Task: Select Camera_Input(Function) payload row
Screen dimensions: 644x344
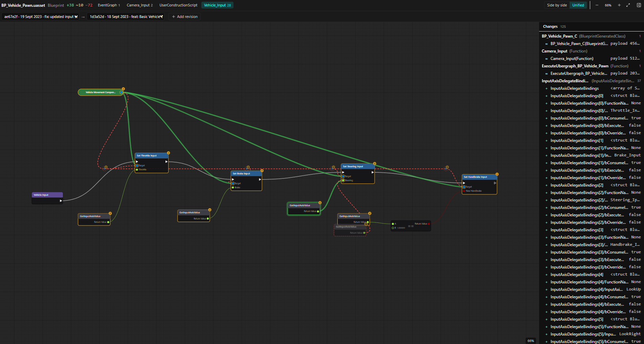Action: click(x=591, y=59)
